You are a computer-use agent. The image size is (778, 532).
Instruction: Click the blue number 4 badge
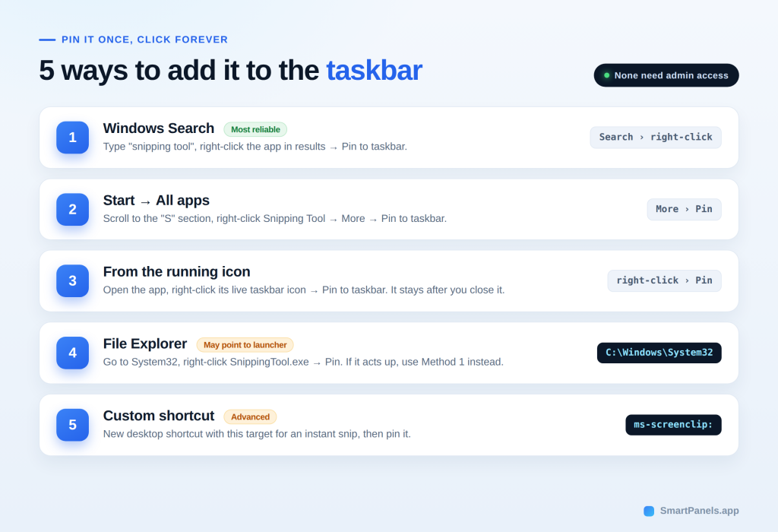point(72,353)
